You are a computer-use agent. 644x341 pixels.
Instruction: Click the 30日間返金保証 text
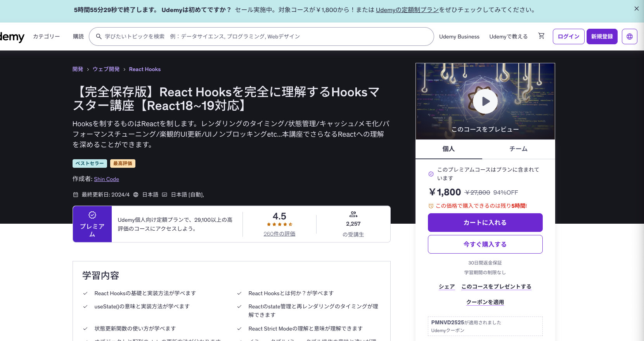pyautogui.click(x=485, y=263)
